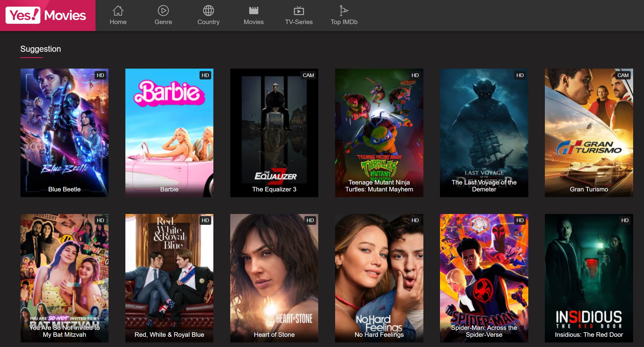Click the Movies clapperboard icon
Image resolution: width=644 pixels, height=347 pixels.
click(x=254, y=11)
